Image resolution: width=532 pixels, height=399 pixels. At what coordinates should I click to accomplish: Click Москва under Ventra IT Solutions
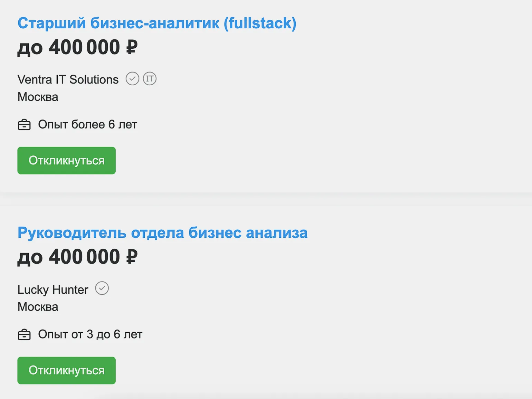[x=38, y=97]
